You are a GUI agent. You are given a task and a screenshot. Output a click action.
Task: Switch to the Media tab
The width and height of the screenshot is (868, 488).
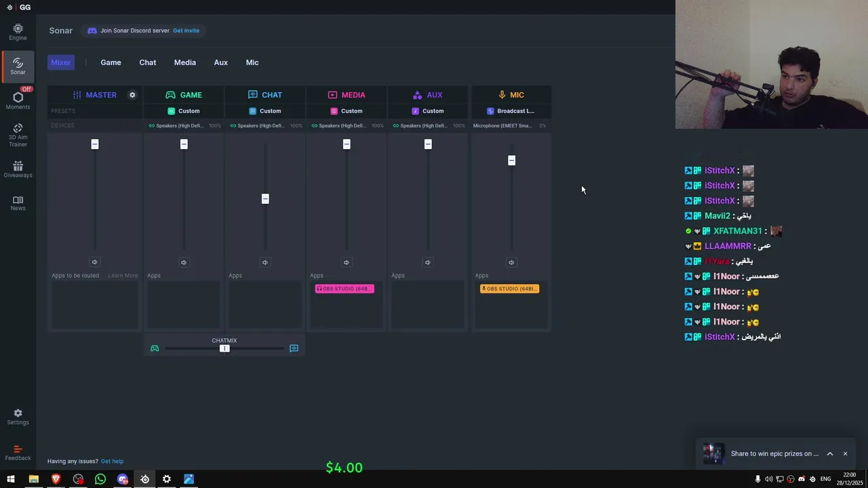coord(185,62)
